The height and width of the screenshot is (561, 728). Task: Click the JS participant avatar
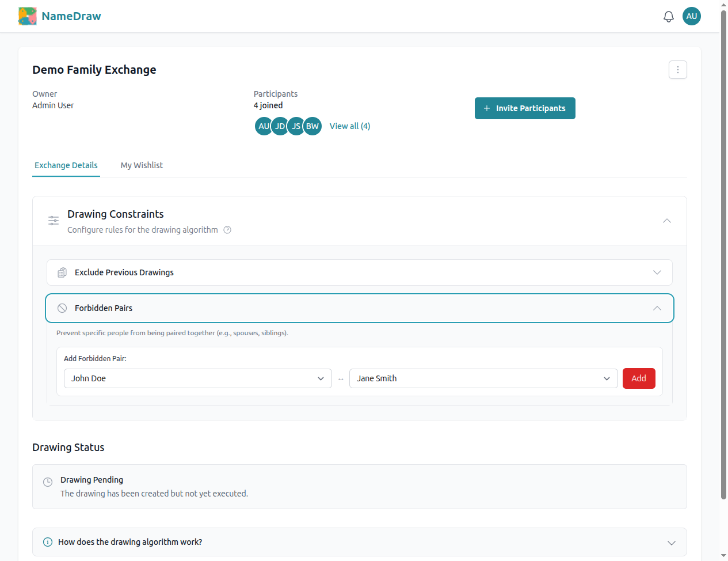pos(296,126)
